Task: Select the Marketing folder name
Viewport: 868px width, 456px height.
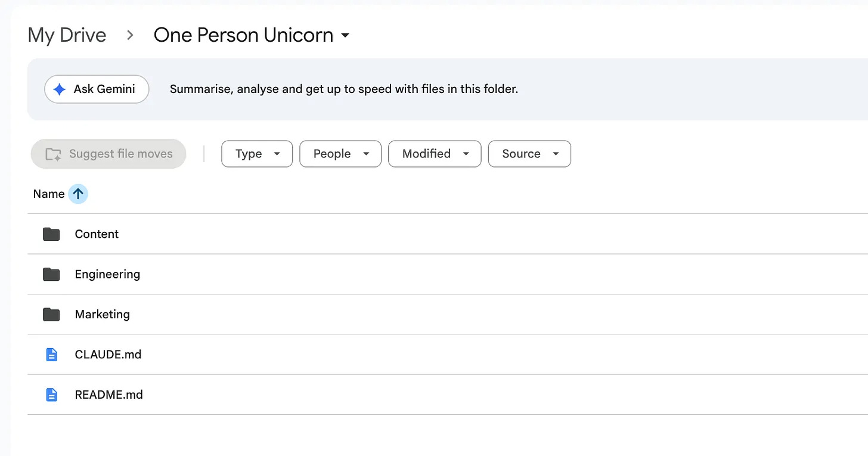Action: tap(102, 314)
